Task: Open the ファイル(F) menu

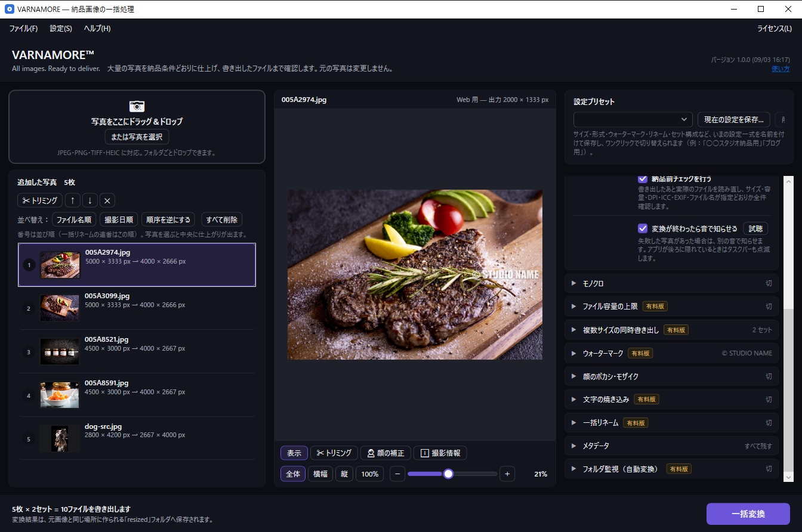Action: click(24, 29)
